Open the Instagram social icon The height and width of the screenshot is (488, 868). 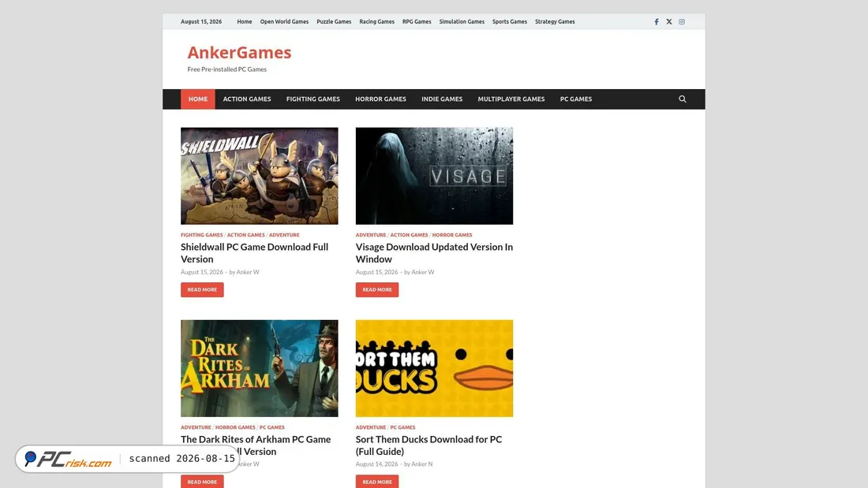click(682, 21)
